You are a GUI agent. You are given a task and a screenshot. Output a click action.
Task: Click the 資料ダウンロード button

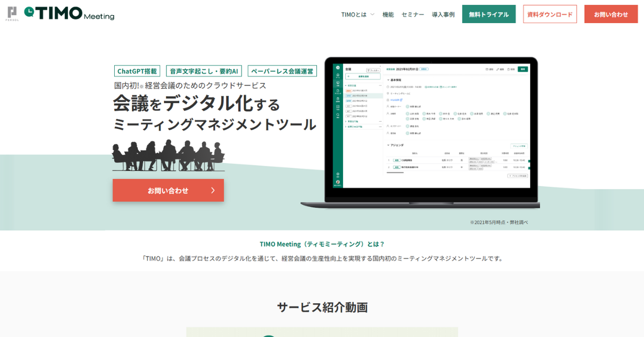click(549, 14)
